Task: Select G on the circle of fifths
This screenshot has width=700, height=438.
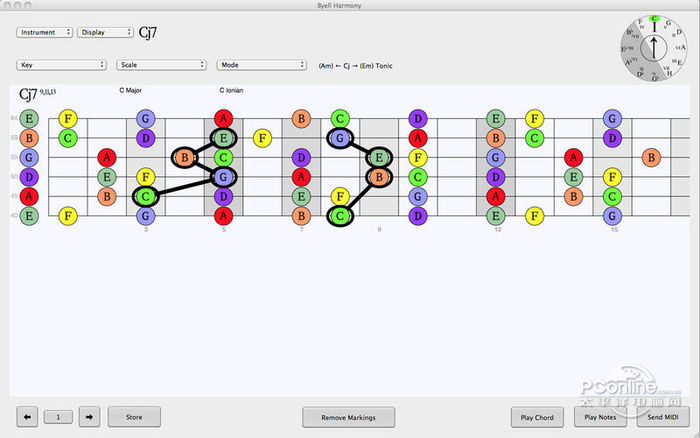Action: point(668,23)
